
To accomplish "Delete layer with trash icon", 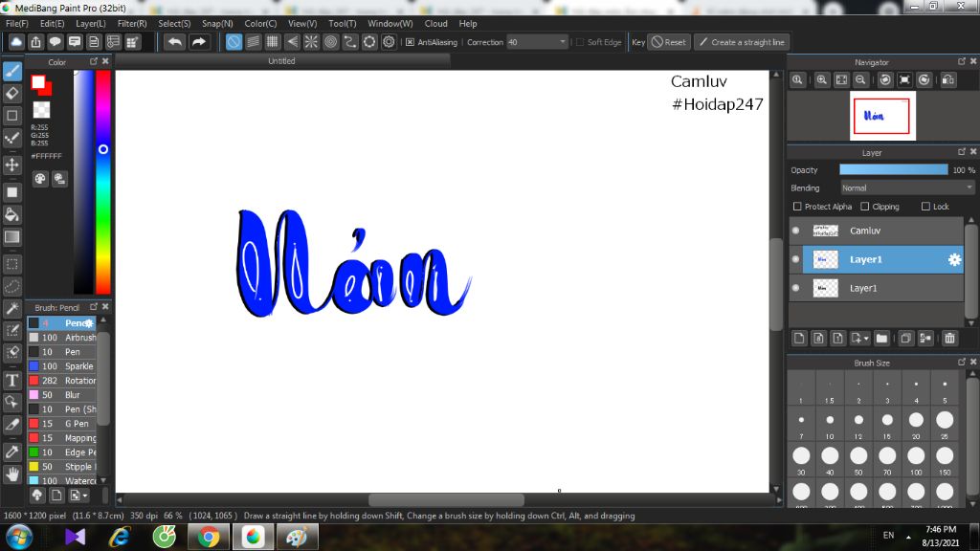I will click(x=950, y=338).
